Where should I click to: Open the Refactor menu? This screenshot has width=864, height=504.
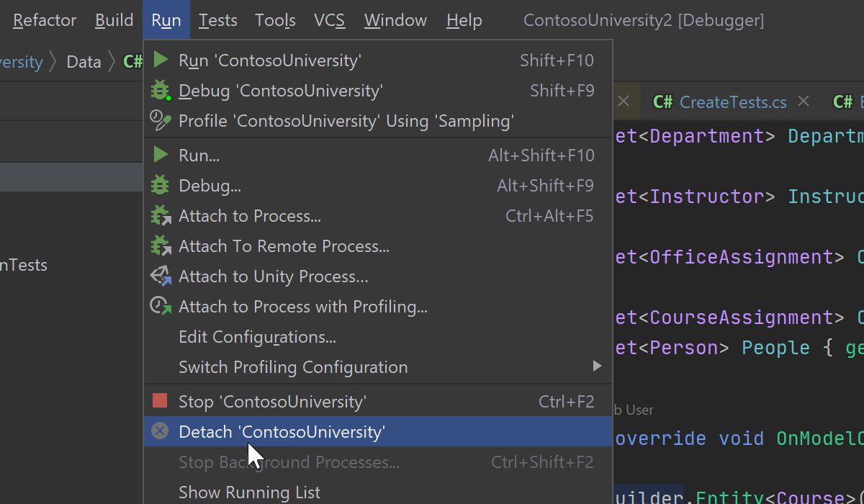pyautogui.click(x=45, y=20)
